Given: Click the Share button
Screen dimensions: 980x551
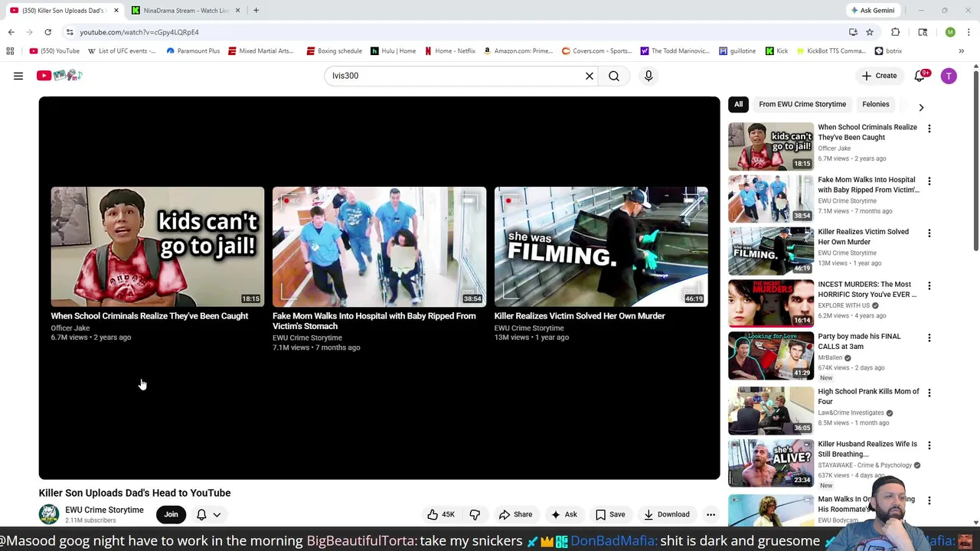Looking at the screenshot, I should [x=515, y=514].
